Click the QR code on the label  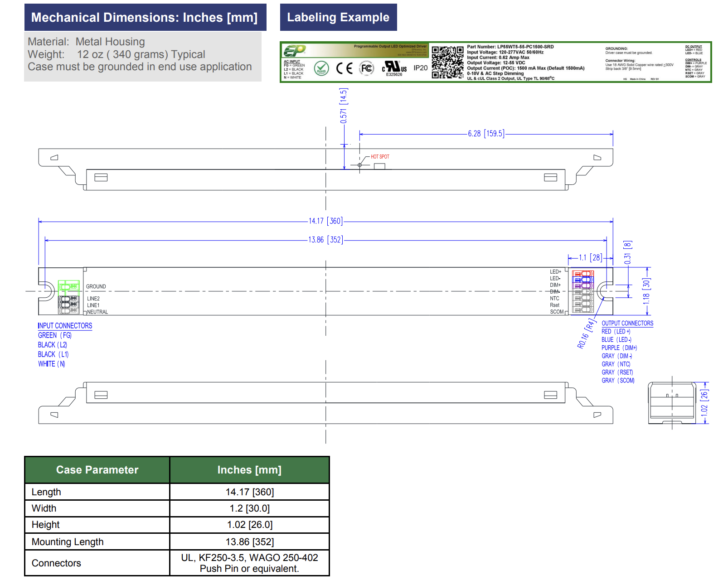(447, 62)
